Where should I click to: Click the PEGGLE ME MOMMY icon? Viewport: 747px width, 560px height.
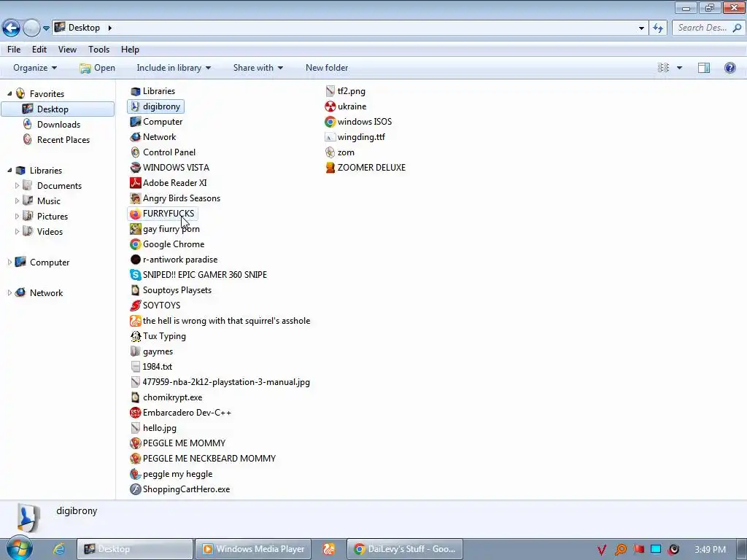click(135, 443)
